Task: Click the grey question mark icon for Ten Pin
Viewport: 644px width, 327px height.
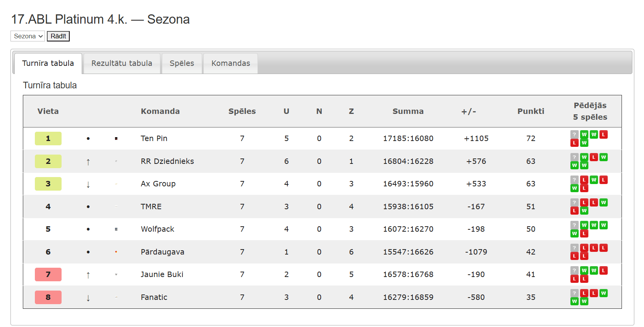Action: [574, 134]
